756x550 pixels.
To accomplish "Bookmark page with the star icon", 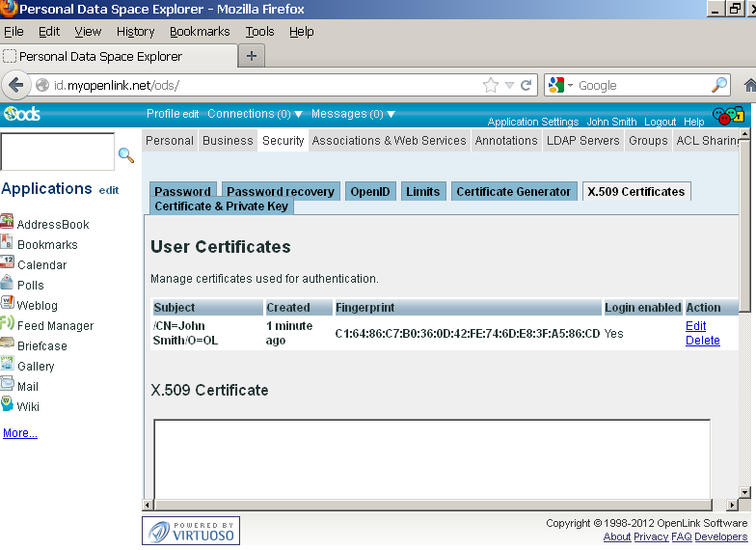I will pyautogui.click(x=491, y=85).
